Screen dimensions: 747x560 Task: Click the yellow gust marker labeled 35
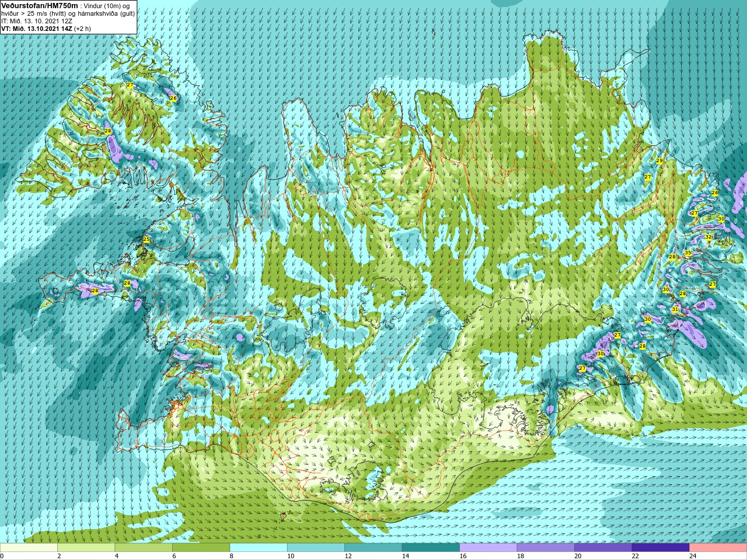[x=688, y=253]
